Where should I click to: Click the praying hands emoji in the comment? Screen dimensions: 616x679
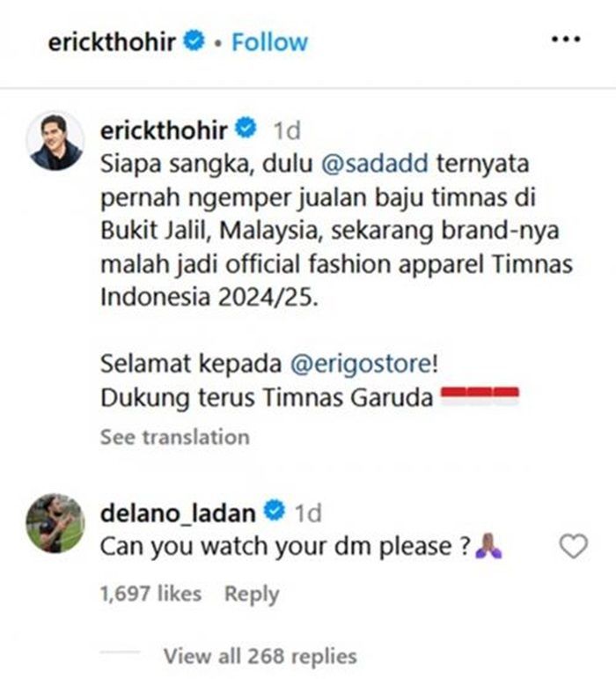488,546
